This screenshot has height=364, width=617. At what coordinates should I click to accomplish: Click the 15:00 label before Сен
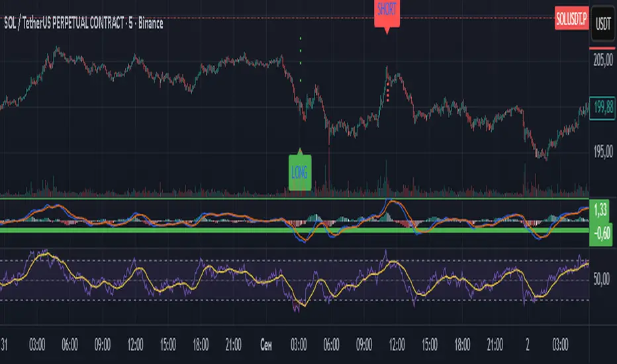click(x=168, y=345)
